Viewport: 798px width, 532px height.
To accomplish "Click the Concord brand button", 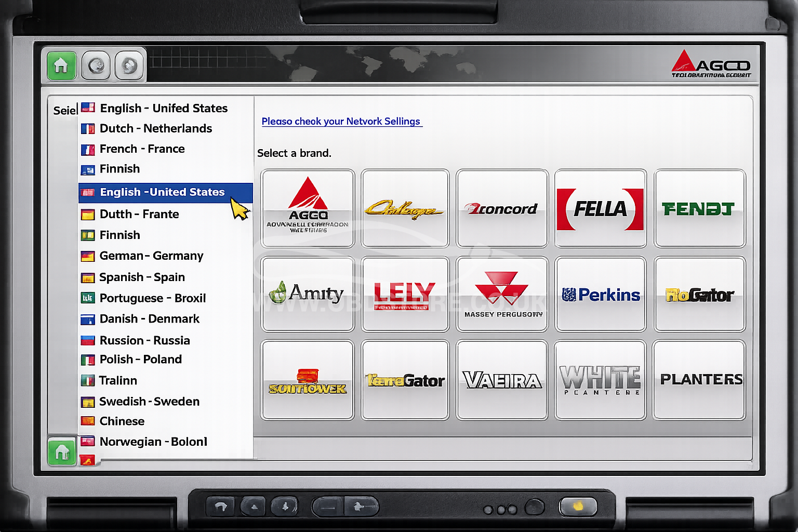I will tap(502, 208).
